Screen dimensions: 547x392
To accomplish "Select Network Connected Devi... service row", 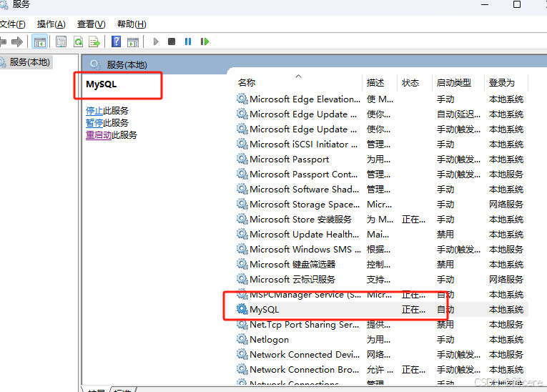I will click(382, 355).
